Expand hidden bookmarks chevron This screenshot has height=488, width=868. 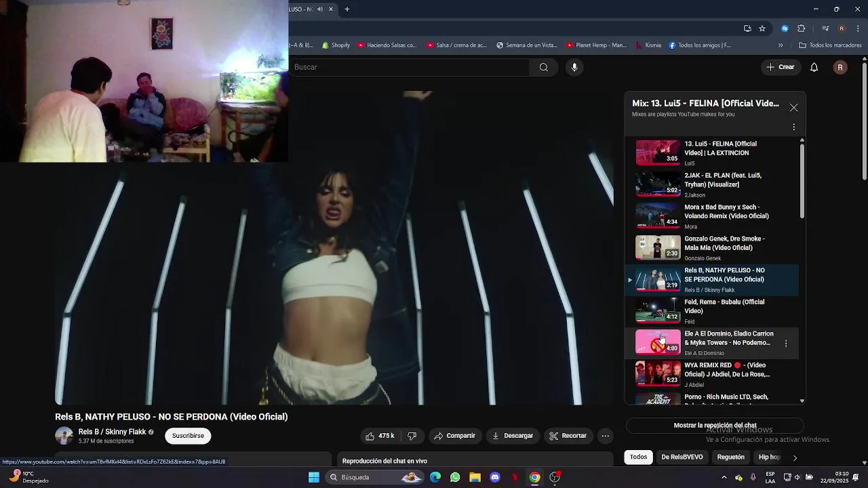coord(781,45)
